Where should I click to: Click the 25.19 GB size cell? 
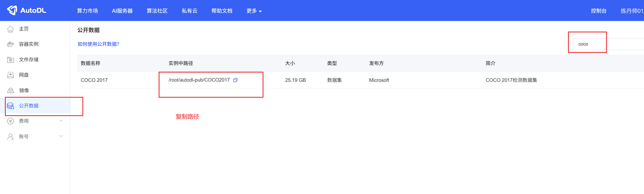coord(296,80)
